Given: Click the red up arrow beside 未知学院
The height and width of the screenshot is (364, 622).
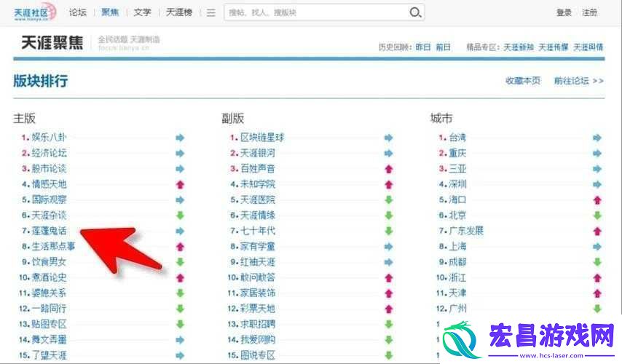Looking at the screenshot, I should click(389, 184).
